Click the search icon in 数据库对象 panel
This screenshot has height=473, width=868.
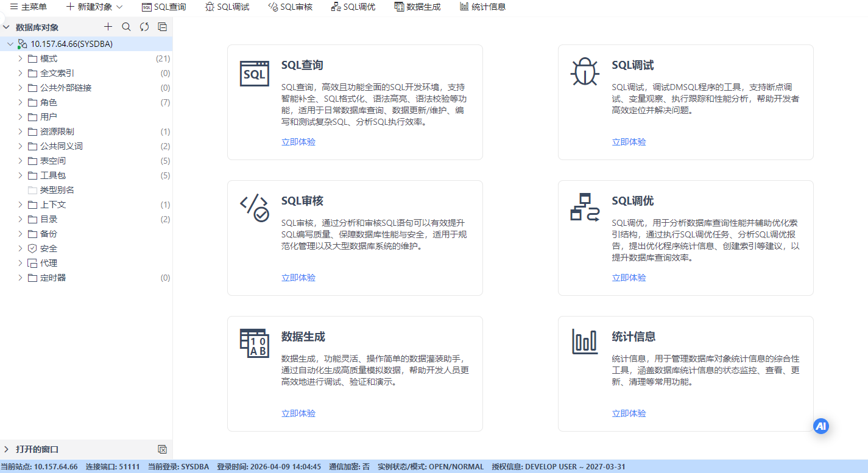click(x=126, y=27)
